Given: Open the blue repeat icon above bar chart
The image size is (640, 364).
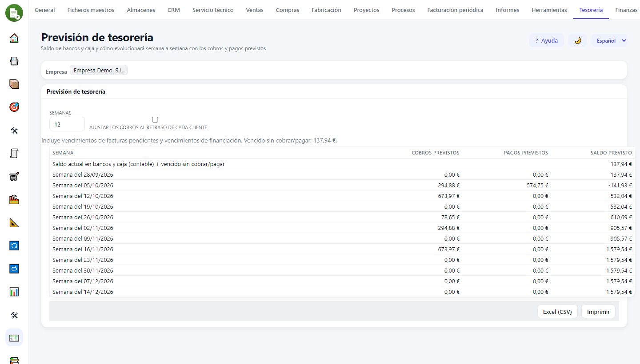Looking at the screenshot, I should (x=14, y=269).
